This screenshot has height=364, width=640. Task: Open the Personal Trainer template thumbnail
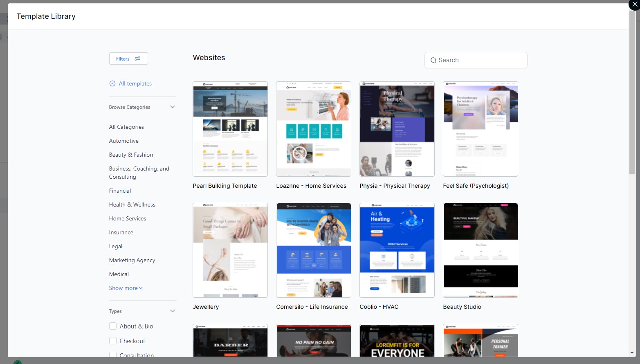pos(481,341)
